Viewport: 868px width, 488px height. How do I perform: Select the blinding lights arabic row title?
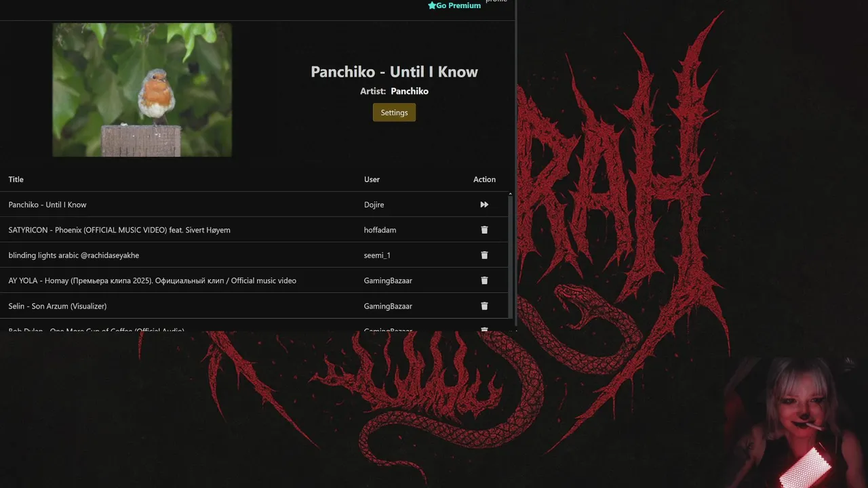pyautogui.click(x=74, y=256)
